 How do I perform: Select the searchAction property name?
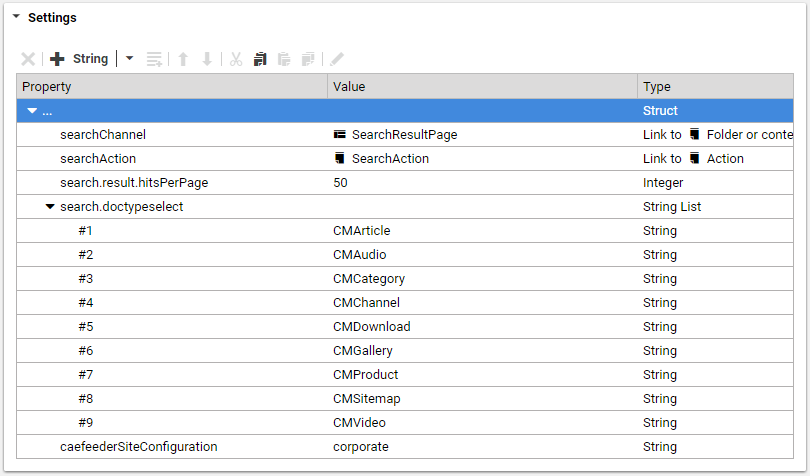[98, 159]
